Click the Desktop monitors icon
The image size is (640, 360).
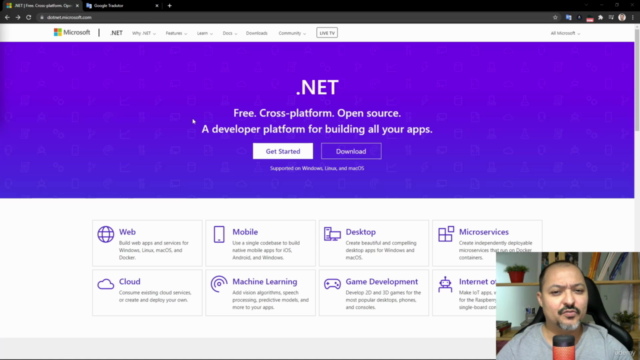(x=332, y=234)
